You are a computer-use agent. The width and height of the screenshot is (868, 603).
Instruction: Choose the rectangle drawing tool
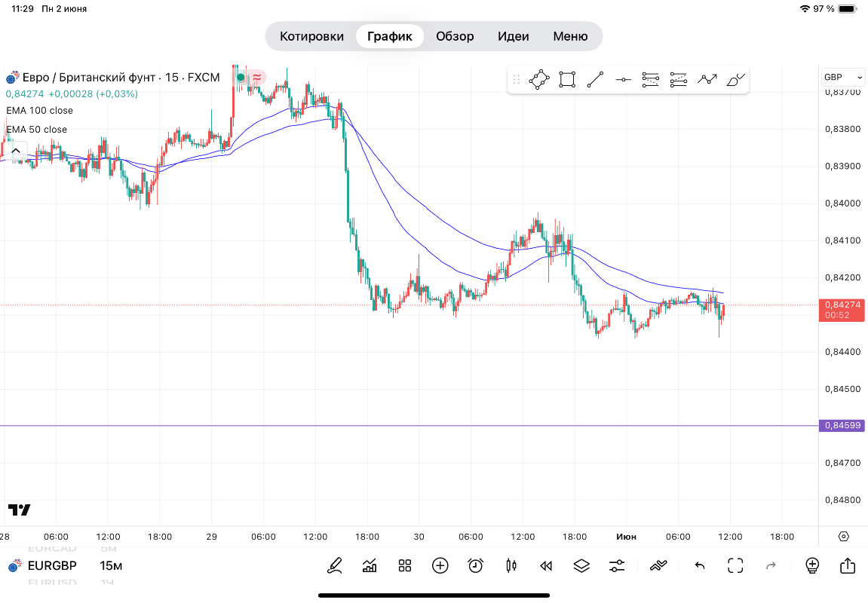click(567, 80)
